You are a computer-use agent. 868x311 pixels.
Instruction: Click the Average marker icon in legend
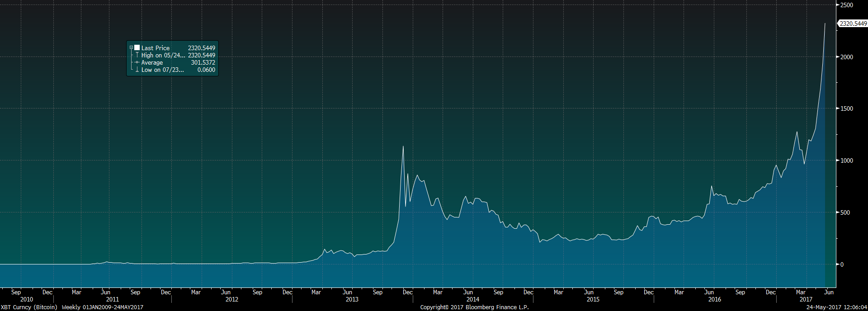pyautogui.click(x=137, y=62)
